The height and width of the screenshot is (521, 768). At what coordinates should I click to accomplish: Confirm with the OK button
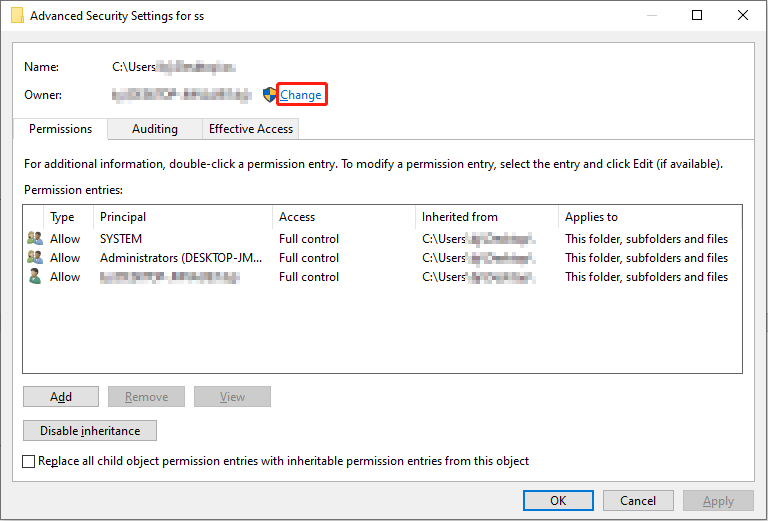pos(558,501)
